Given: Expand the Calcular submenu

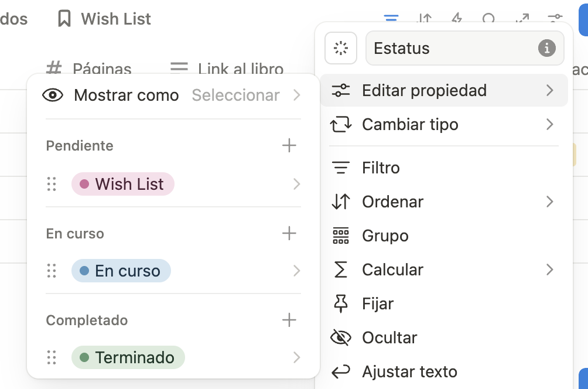Looking at the screenshot, I should click(444, 269).
